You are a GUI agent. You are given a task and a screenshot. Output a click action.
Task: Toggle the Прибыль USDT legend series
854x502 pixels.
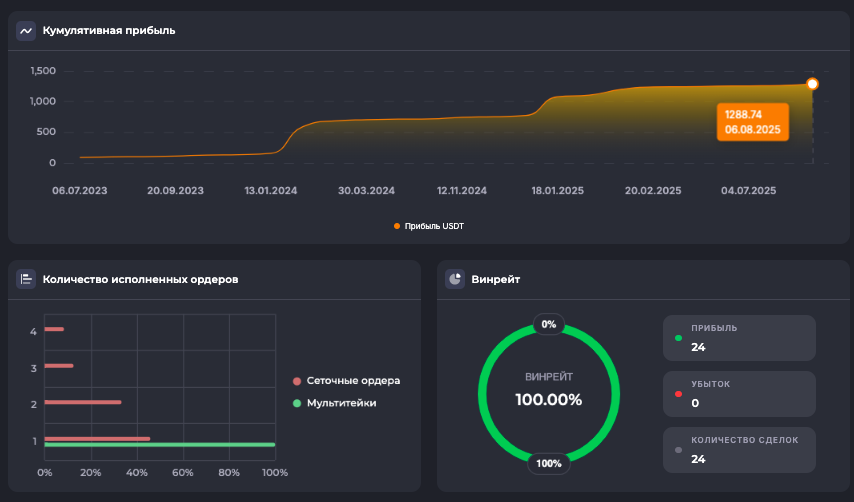point(429,226)
